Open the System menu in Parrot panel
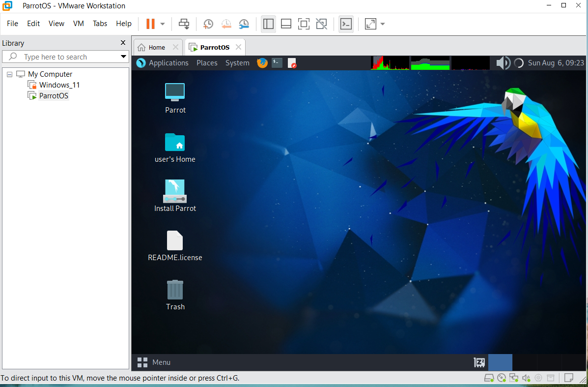 (x=237, y=62)
